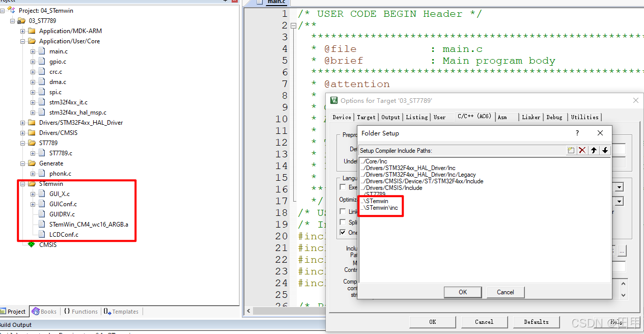Click the Application/MDK-ARM folder icon

click(x=32, y=31)
